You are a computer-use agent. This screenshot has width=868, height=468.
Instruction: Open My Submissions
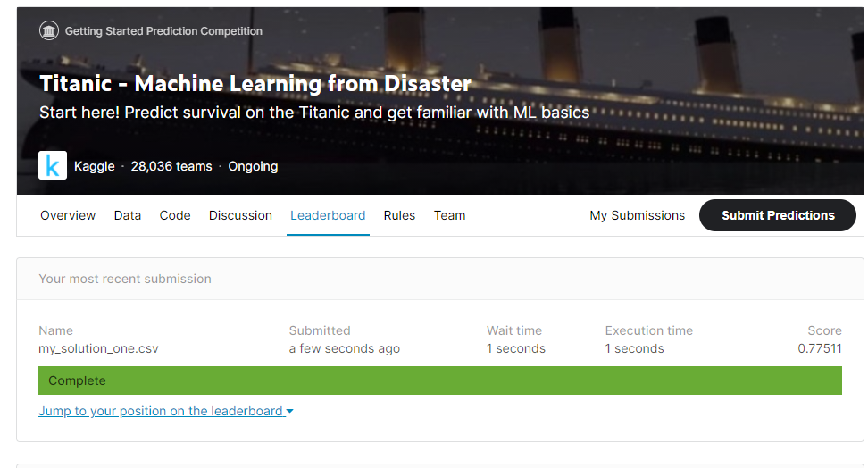638,215
